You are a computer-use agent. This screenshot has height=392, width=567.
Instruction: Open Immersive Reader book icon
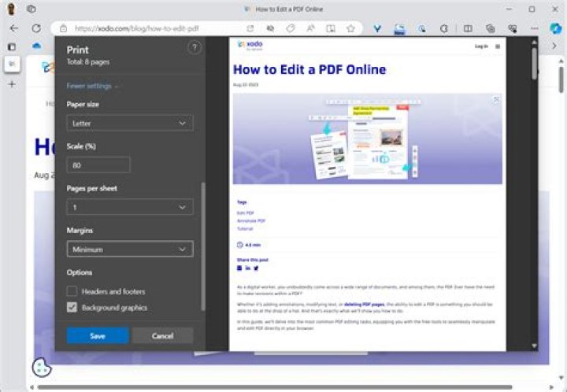click(331, 28)
